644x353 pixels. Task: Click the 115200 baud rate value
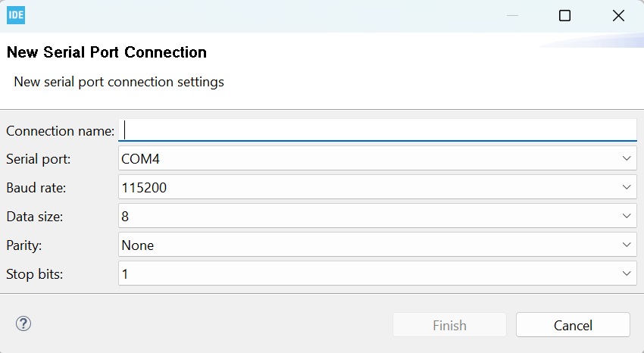[x=144, y=188]
